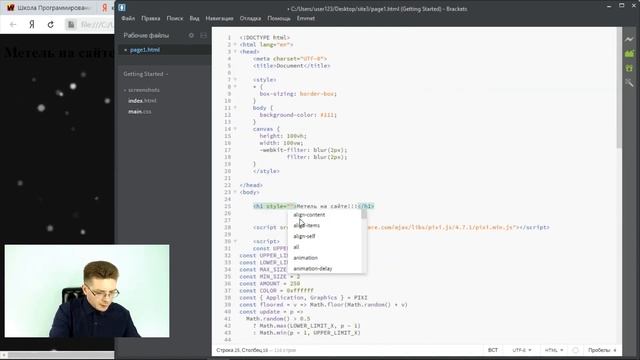Choose align-items from autocomplete list
The height and width of the screenshot is (360, 640).
(307, 225)
